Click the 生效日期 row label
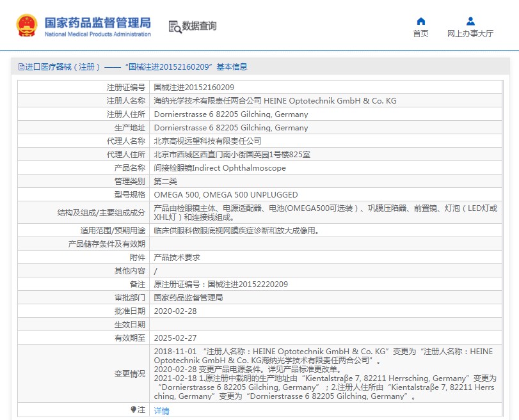The image size is (519, 420). [130, 325]
